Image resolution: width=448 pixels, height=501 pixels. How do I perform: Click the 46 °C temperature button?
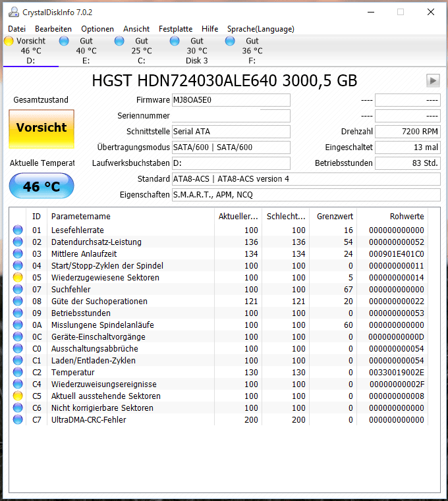coord(42,186)
